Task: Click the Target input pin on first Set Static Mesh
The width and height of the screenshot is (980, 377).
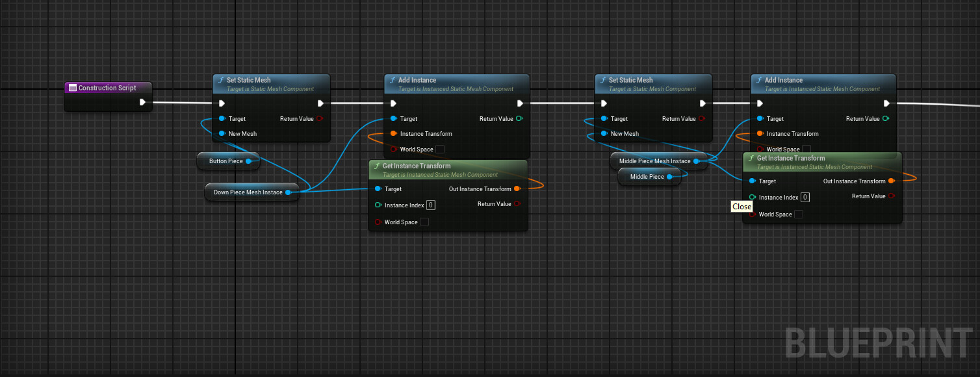Action: tap(222, 119)
